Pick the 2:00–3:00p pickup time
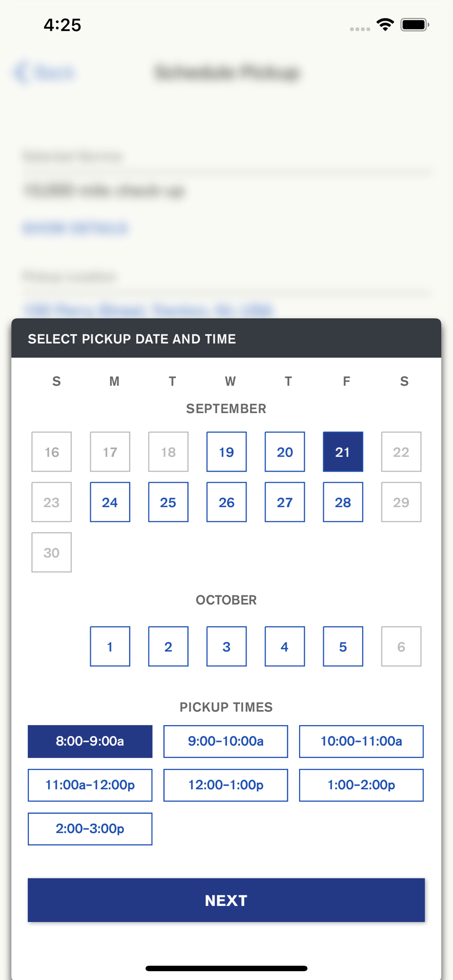The width and height of the screenshot is (453, 980). 90,829
